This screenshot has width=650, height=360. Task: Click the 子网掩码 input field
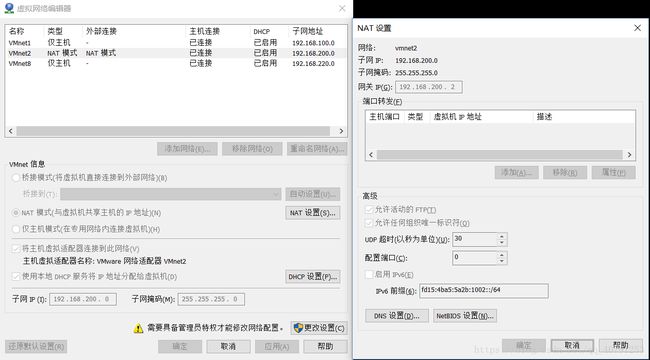211,299
